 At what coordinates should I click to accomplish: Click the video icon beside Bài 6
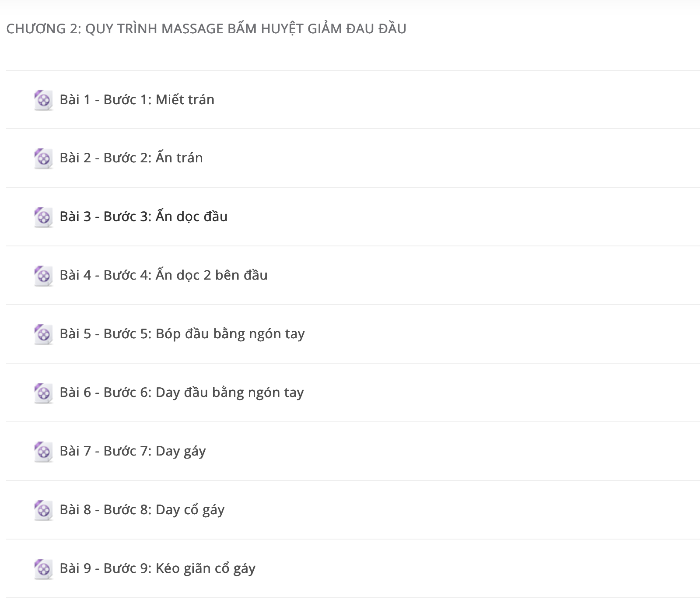point(43,393)
